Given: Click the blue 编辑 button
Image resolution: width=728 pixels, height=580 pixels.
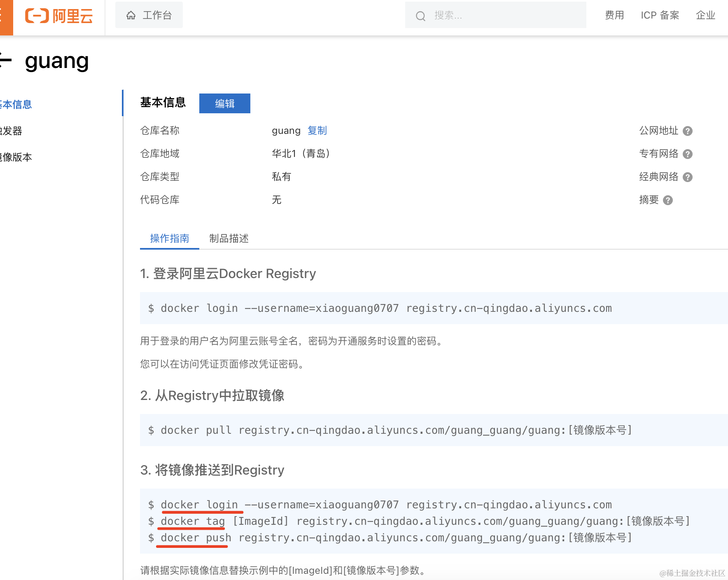Looking at the screenshot, I should pos(225,103).
